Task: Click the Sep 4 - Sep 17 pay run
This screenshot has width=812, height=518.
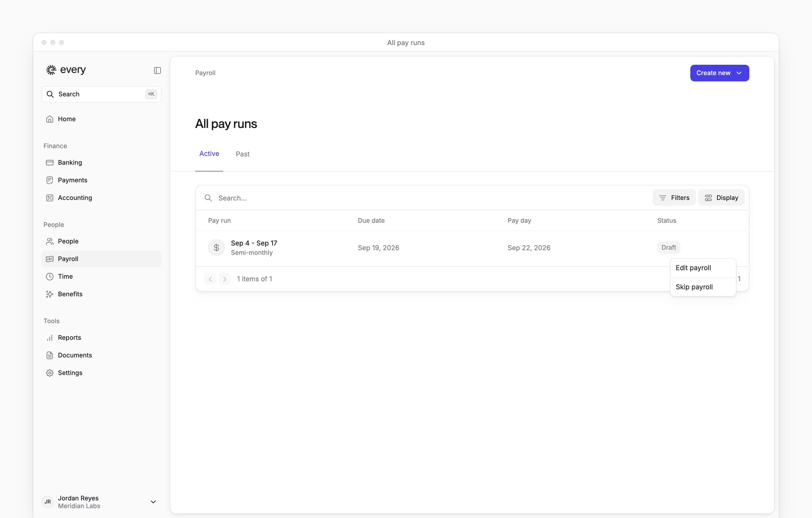Action: point(254,243)
